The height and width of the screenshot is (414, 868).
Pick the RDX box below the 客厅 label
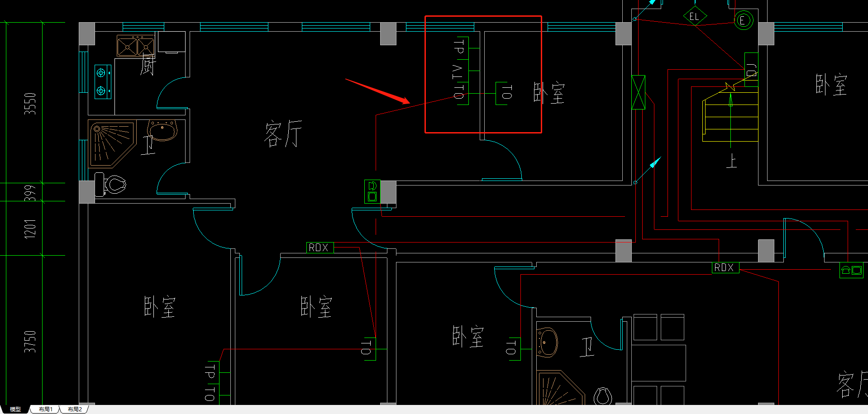pyautogui.click(x=320, y=247)
